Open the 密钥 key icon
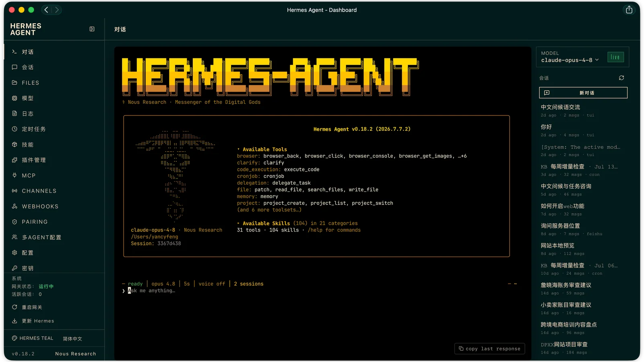644x362 pixels. (x=14, y=268)
